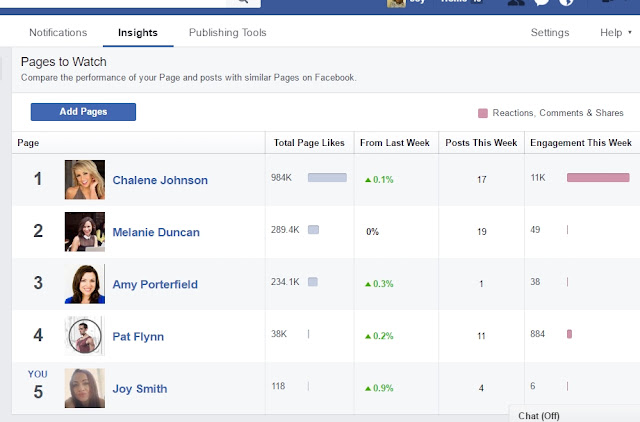Open the Chat (Off) bar

coord(575,414)
